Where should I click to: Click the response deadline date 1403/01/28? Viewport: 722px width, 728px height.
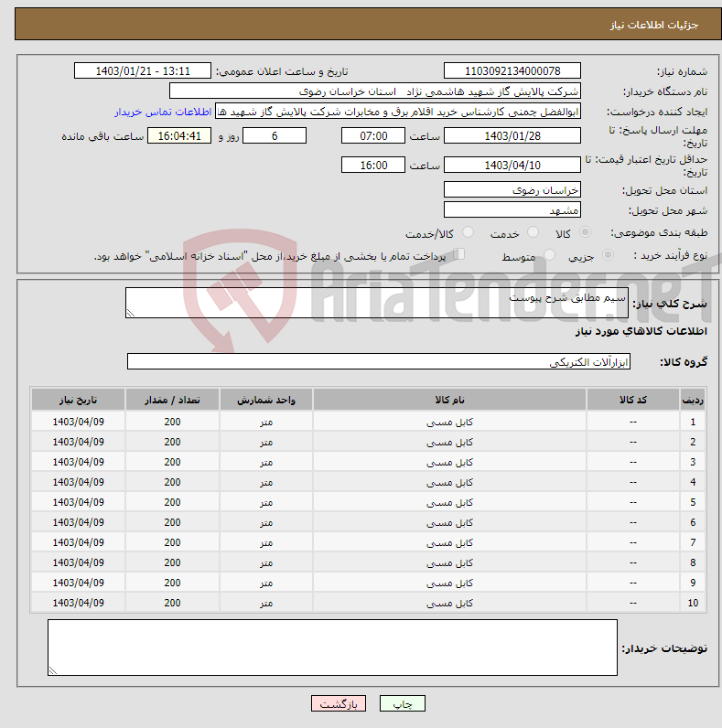click(512, 135)
